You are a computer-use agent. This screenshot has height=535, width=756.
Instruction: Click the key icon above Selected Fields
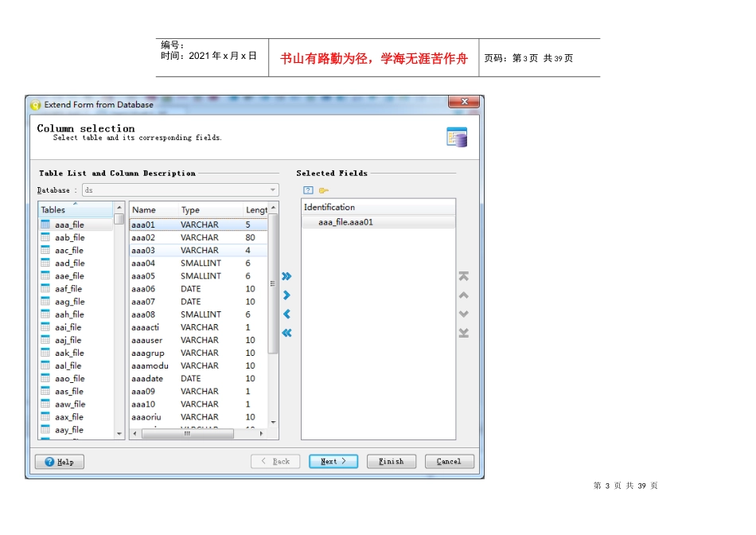pos(324,190)
